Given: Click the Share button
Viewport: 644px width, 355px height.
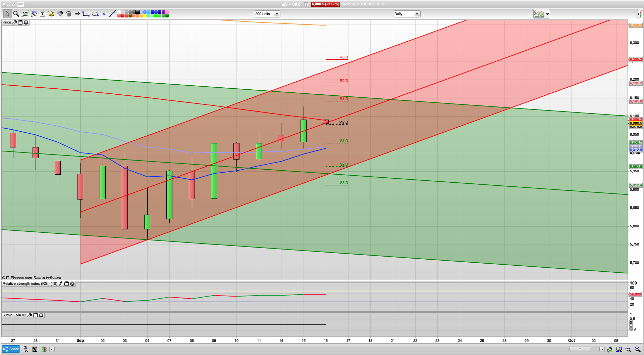Looking at the screenshot, I should tap(11, 349).
